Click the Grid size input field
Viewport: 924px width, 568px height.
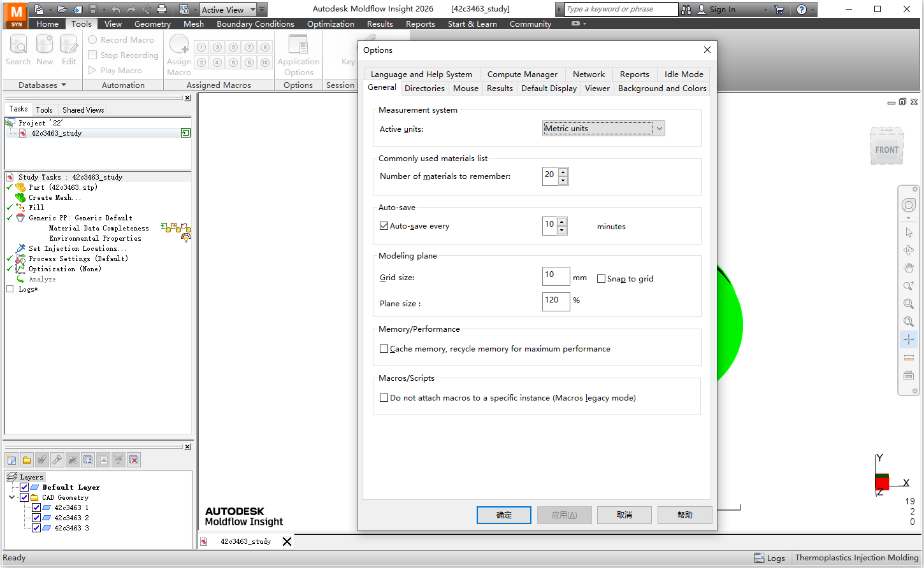click(556, 276)
